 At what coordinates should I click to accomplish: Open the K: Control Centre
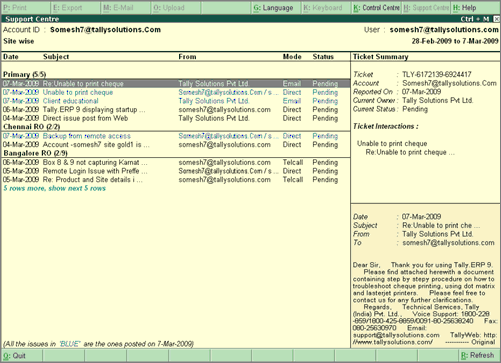click(x=376, y=8)
